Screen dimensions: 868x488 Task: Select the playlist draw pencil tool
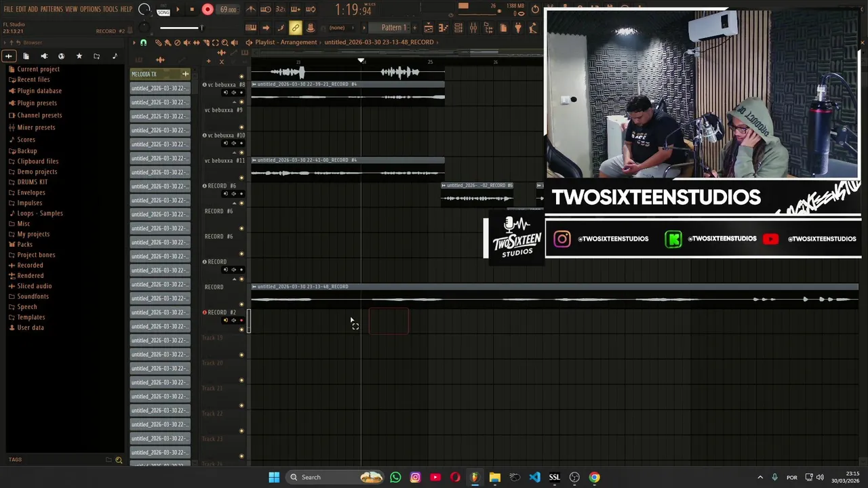159,43
